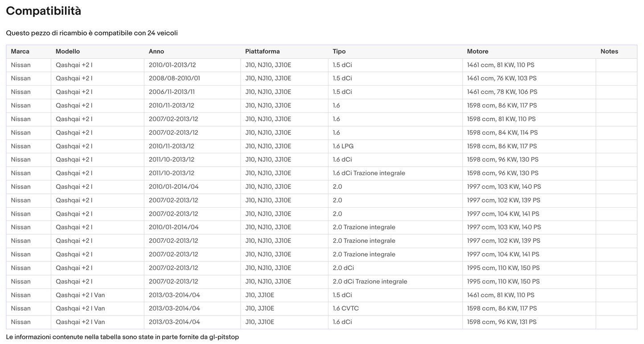Click the Marca column header
The width and height of the screenshot is (644, 344).
coord(20,51)
